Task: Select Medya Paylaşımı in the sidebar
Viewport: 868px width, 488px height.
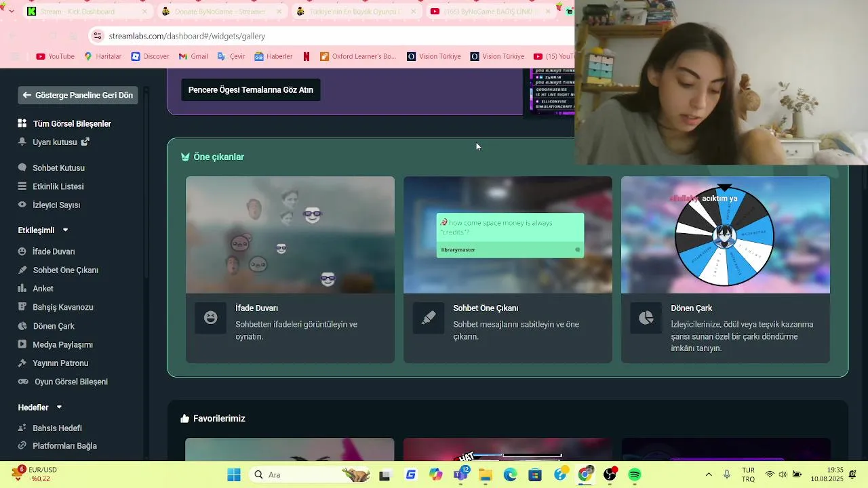Action: click(x=62, y=344)
